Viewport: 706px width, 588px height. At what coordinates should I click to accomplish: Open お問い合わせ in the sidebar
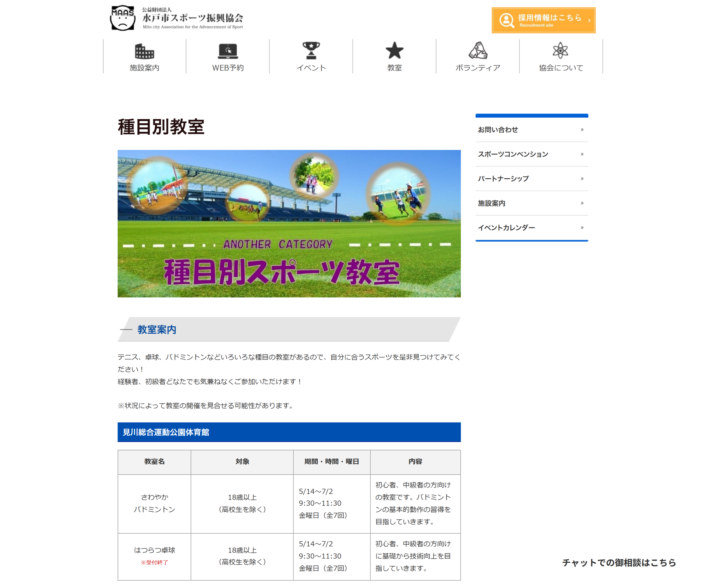click(532, 130)
